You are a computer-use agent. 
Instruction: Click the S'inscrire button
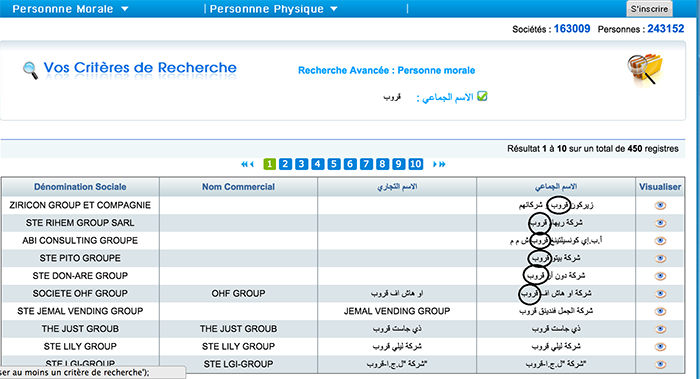coord(649,9)
